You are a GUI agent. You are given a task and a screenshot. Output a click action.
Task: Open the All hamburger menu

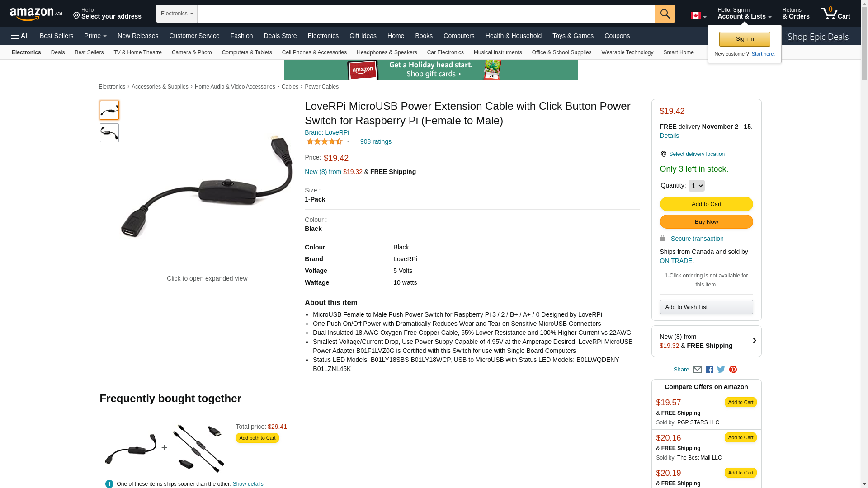(x=20, y=36)
